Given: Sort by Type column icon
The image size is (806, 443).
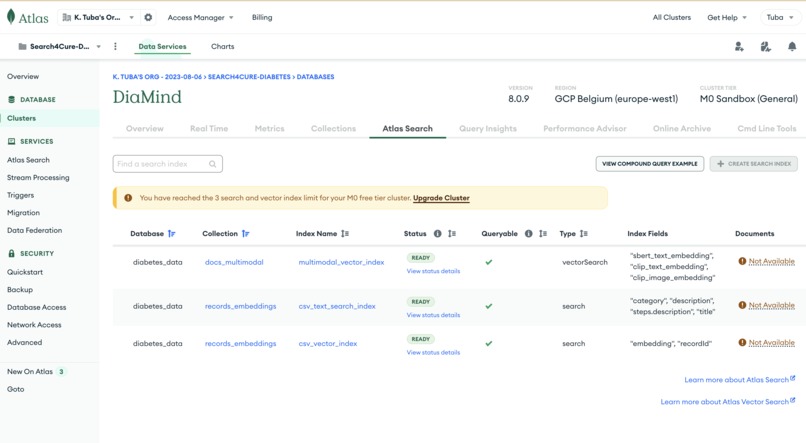Looking at the screenshot, I should click(x=583, y=233).
